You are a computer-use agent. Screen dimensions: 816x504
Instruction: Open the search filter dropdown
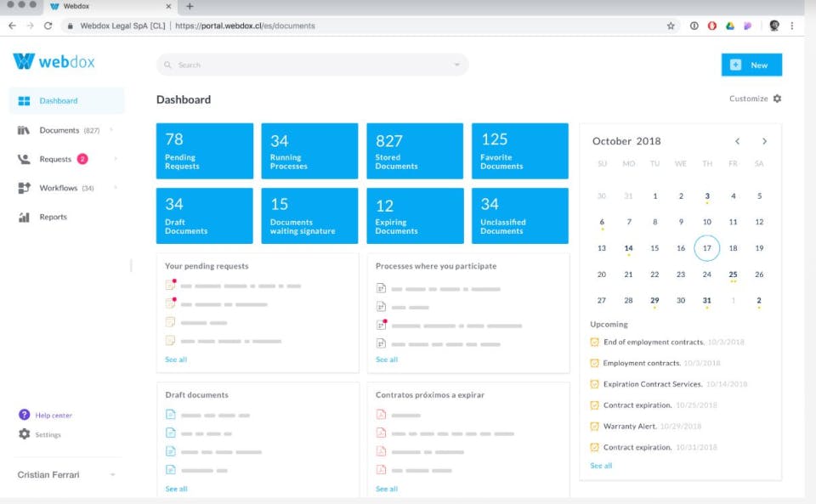(457, 65)
